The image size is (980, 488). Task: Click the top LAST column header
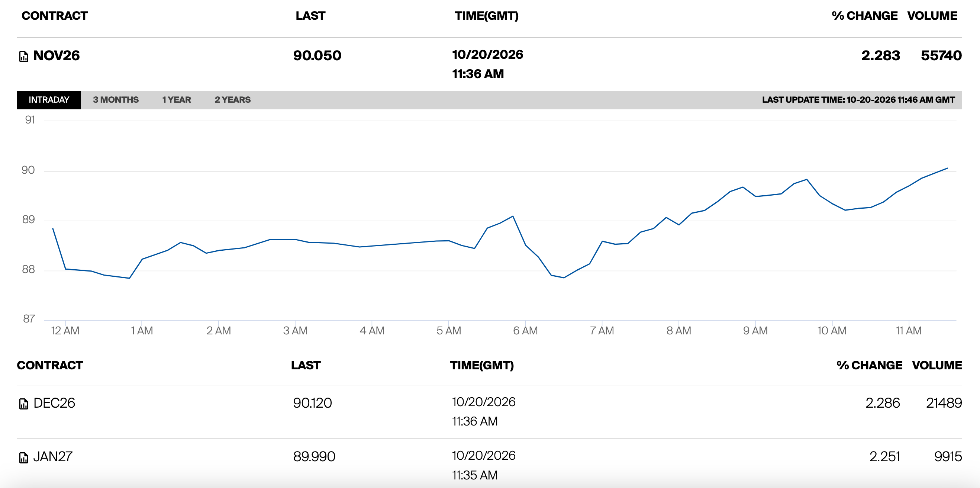click(310, 16)
